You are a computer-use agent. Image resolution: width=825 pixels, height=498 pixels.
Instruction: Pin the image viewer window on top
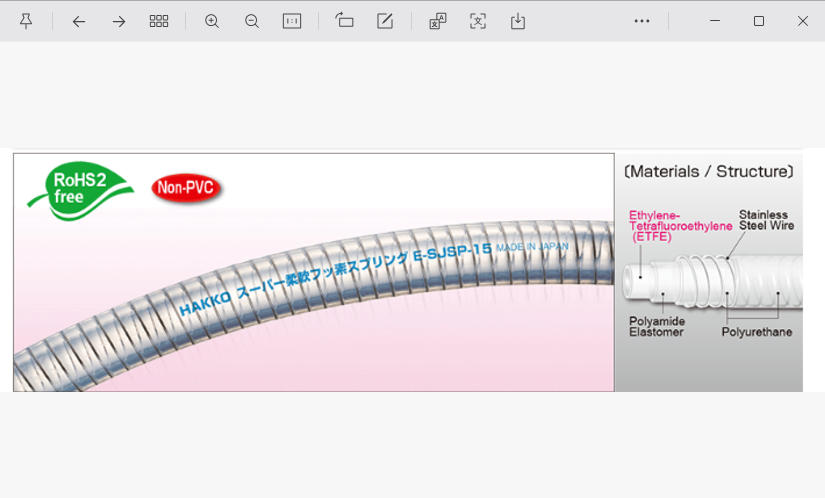[26, 21]
